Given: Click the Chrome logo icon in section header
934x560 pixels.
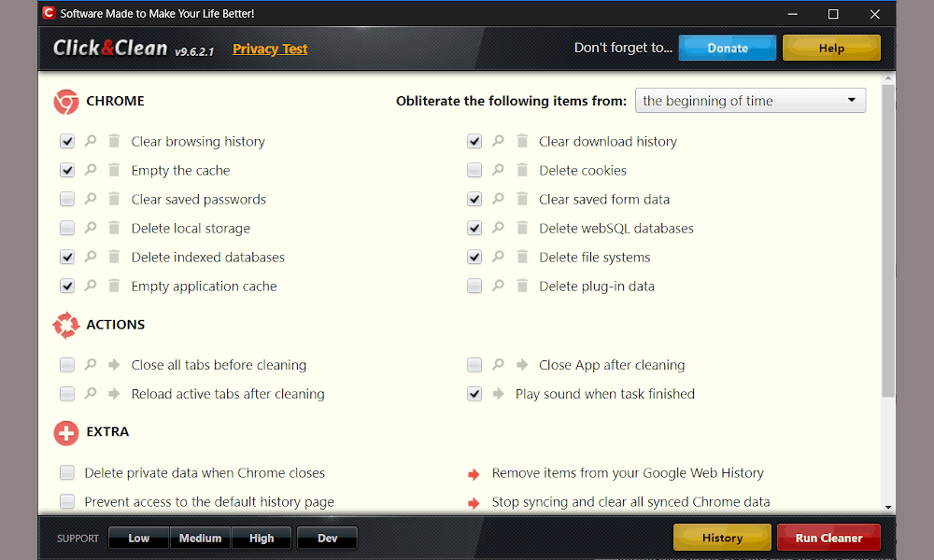Looking at the screenshot, I should tap(66, 101).
